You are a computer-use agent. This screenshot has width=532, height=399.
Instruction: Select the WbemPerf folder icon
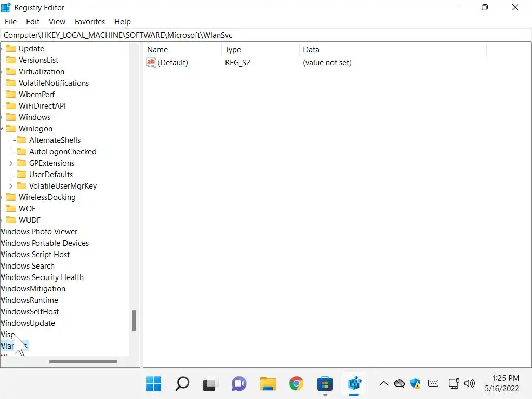(11, 95)
